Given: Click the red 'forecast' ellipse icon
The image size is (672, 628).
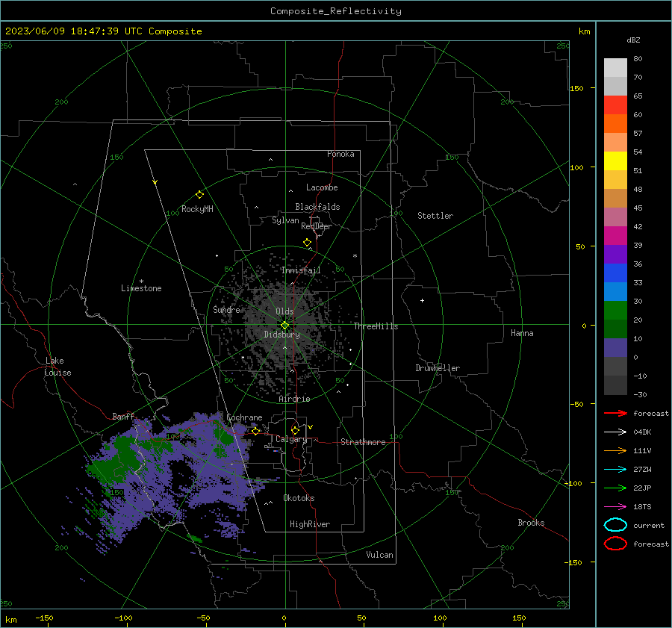Looking at the screenshot, I should [x=615, y=544].
